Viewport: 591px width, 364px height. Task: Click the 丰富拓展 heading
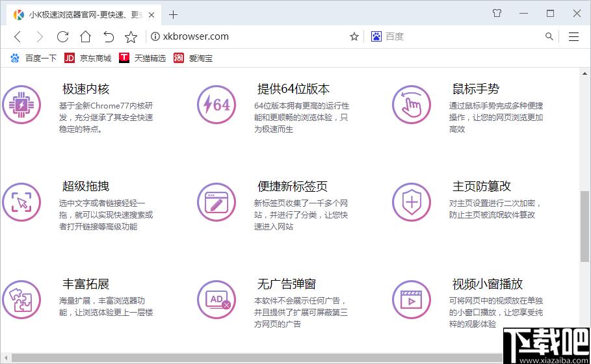point(86,284)
